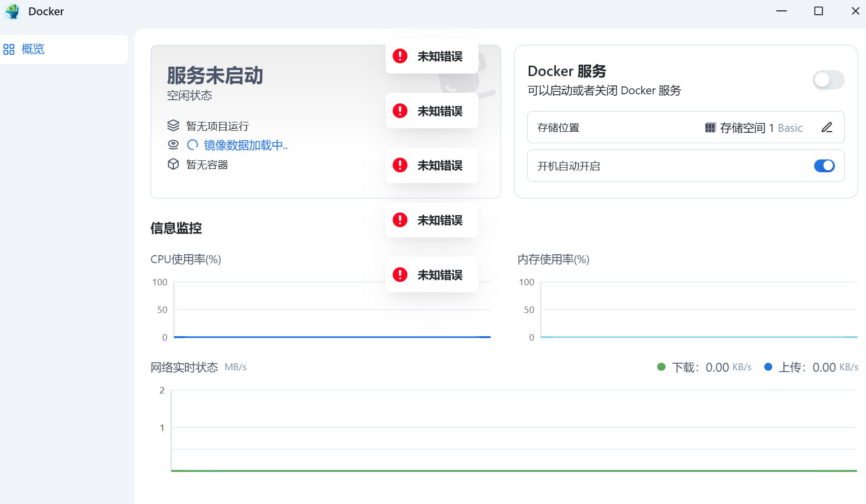Disable the 开机自动开启 toggle

point(825,166)
